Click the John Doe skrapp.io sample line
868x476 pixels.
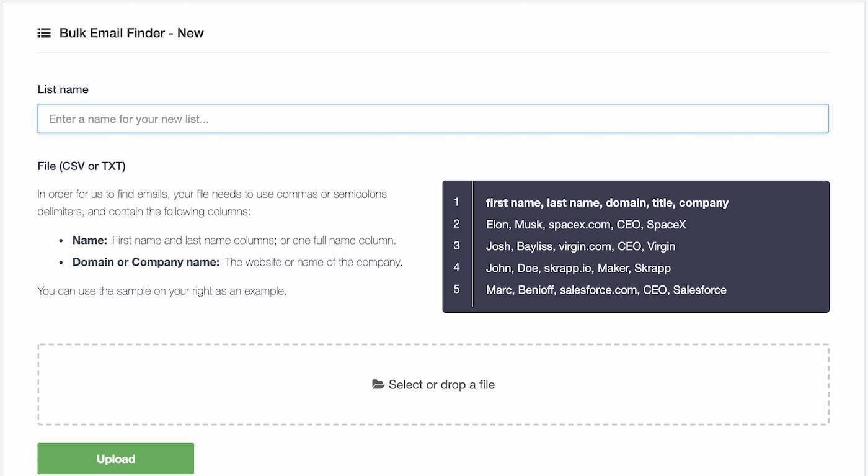click(578, 268)
